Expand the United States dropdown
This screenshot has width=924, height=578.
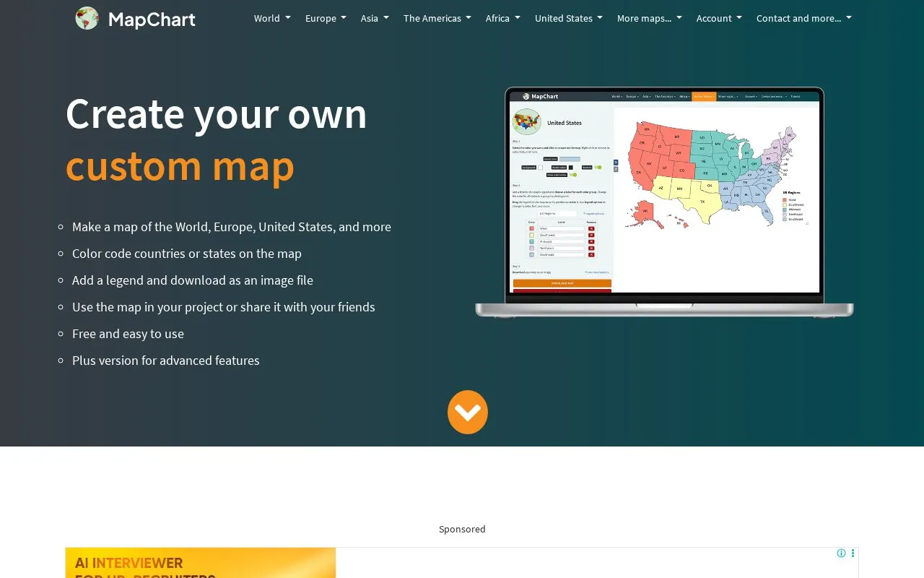coord(569,18)
